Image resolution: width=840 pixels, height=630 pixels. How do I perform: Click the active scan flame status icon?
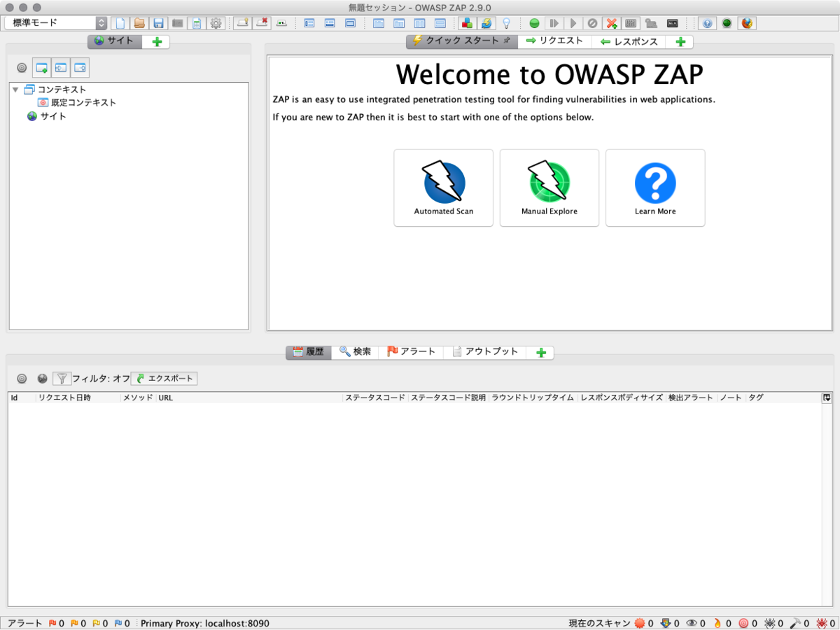717,623
